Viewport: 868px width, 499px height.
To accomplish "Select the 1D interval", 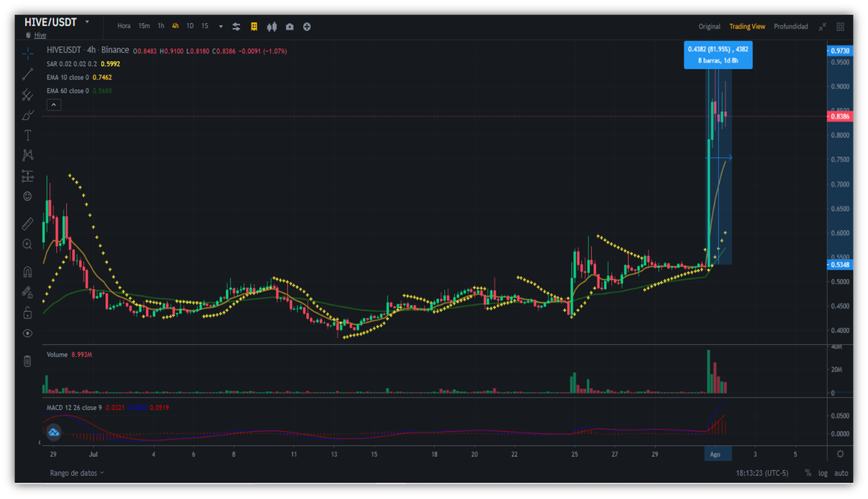I will 190,26.
